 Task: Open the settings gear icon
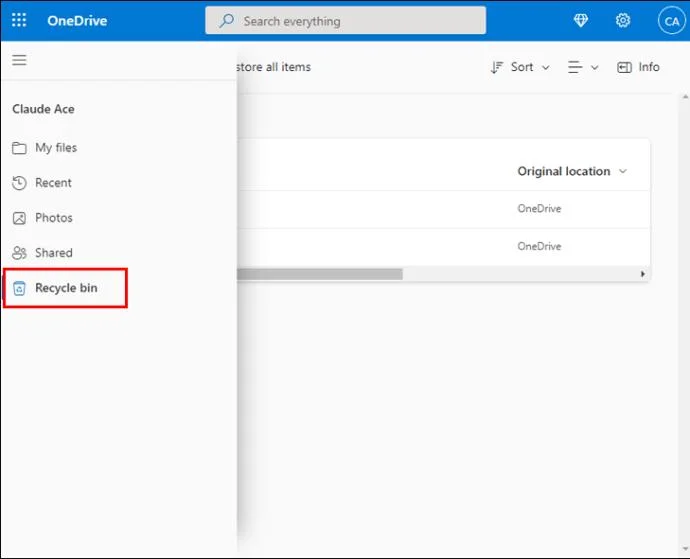[x=623, y=20]
